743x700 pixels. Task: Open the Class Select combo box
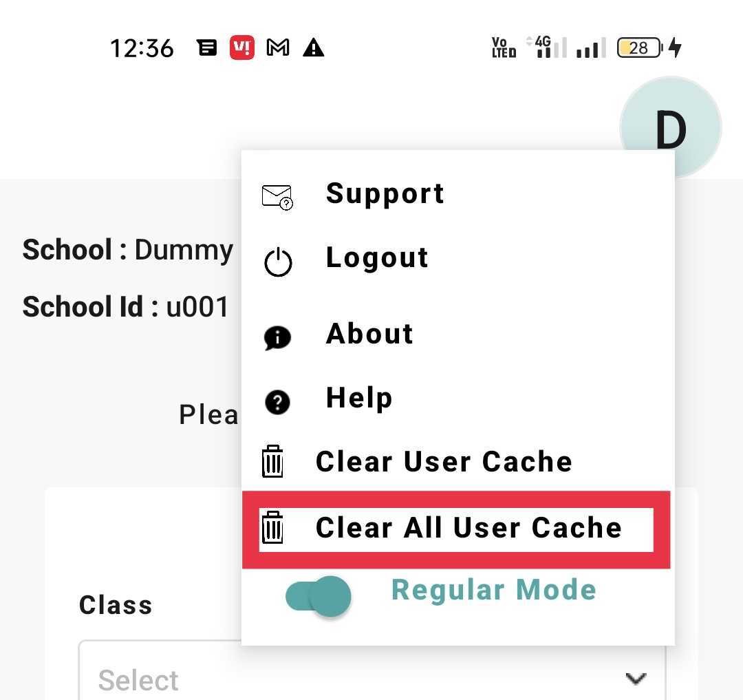pyautogui.click(x=371, y=679)
